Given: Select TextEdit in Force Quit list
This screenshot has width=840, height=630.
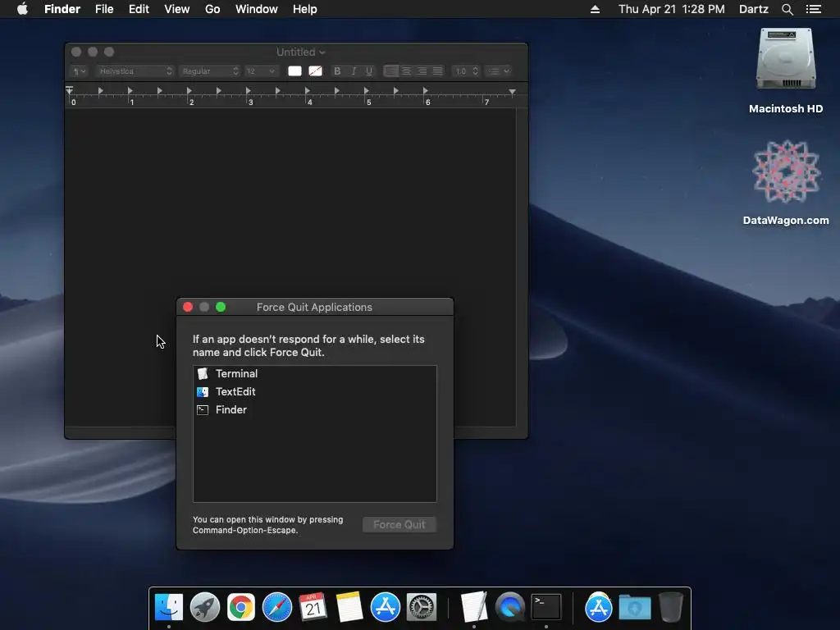Looking at the screenshot, I should 314,391.
